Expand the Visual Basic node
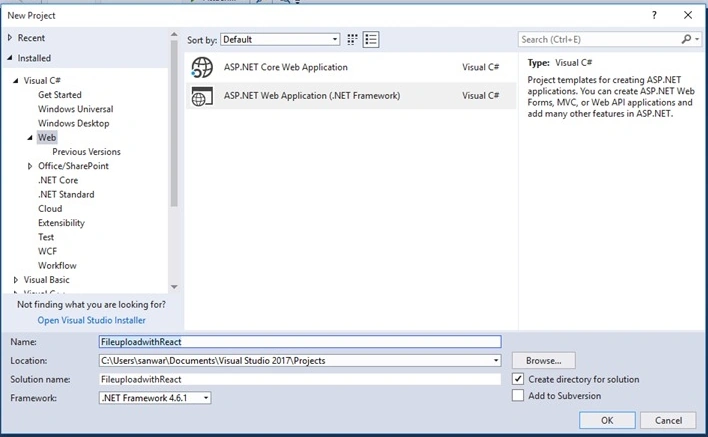Screen dimensions: 708x437 pos(16,280)
